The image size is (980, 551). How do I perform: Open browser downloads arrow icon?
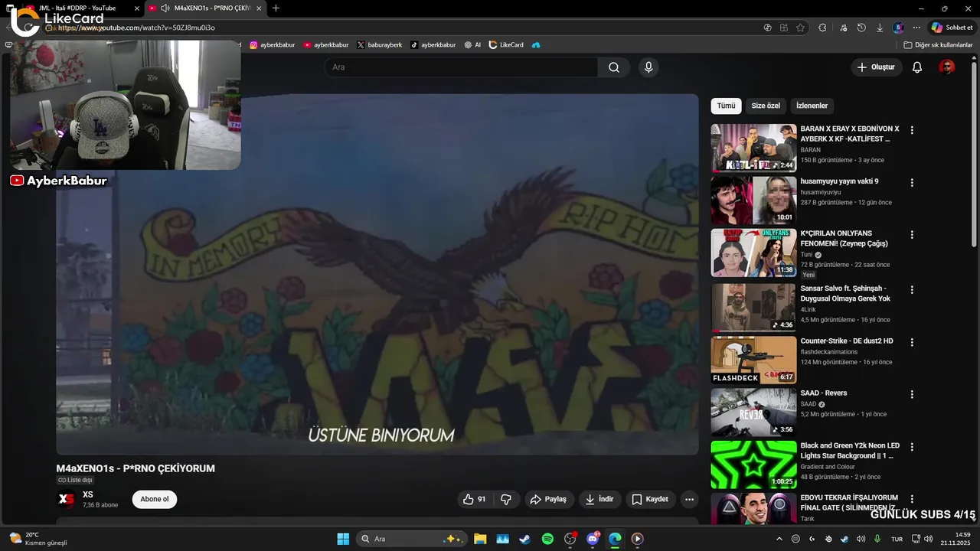point(880,28)
